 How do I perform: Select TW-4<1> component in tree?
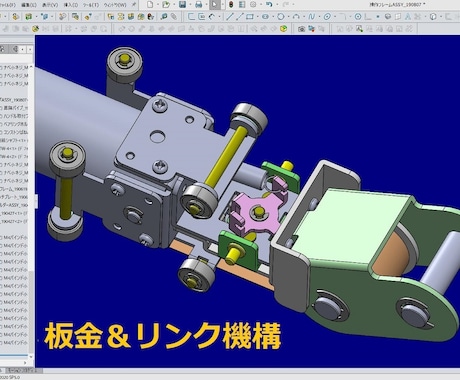(x=15, y=148)
